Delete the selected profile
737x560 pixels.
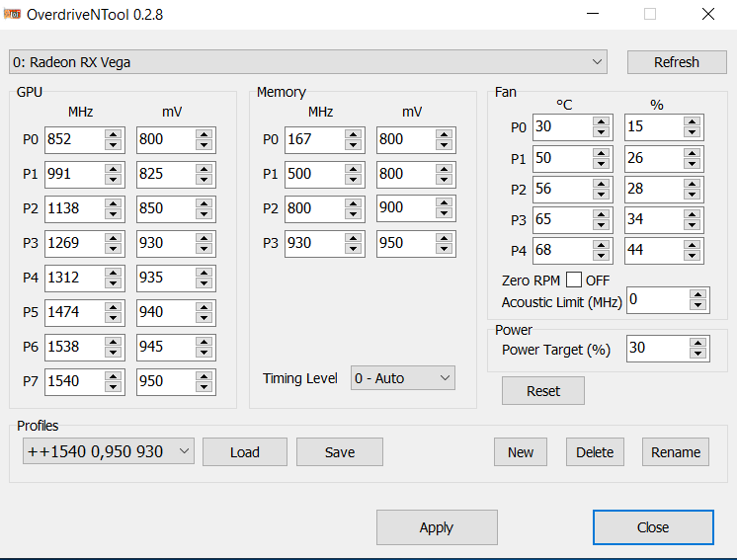click(x=595, y=452)
